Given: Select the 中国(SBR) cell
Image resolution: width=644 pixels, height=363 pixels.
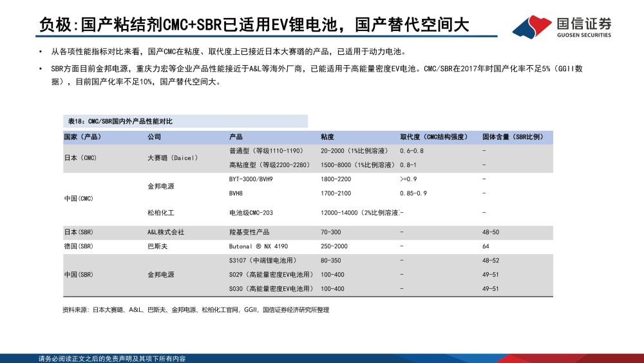Looking at the screenshot, I should (79, 275).
